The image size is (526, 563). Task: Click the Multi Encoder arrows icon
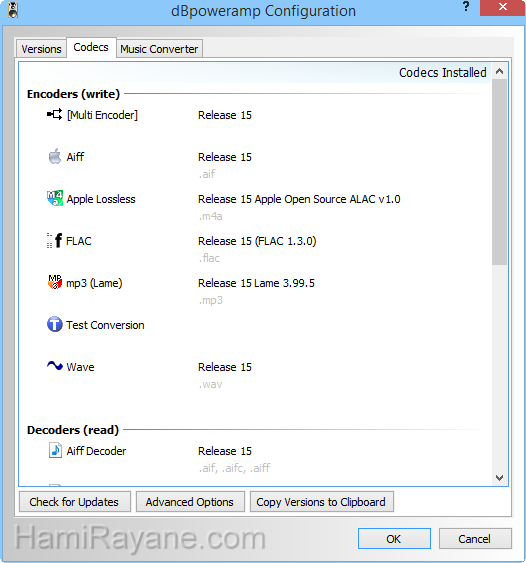pyautogui.click(x=55, y=115)
